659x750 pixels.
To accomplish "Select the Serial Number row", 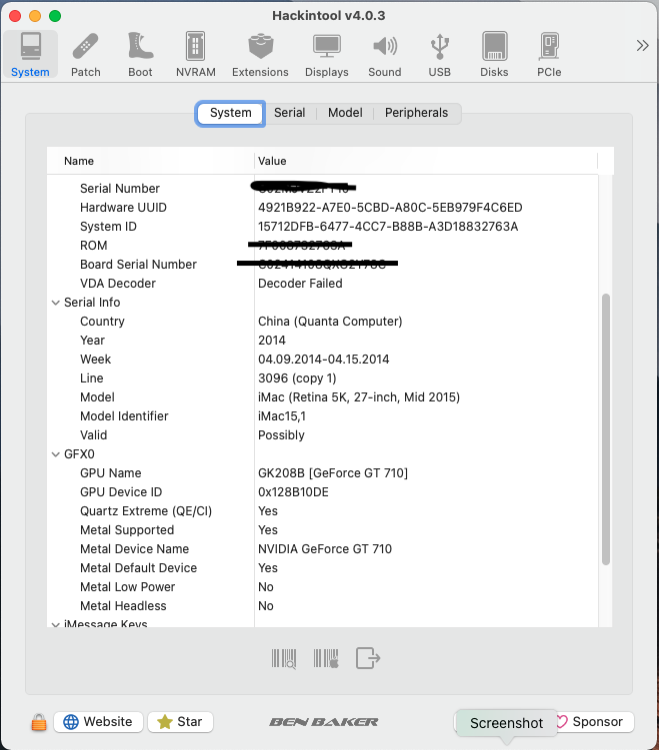I will coord(323,189).
